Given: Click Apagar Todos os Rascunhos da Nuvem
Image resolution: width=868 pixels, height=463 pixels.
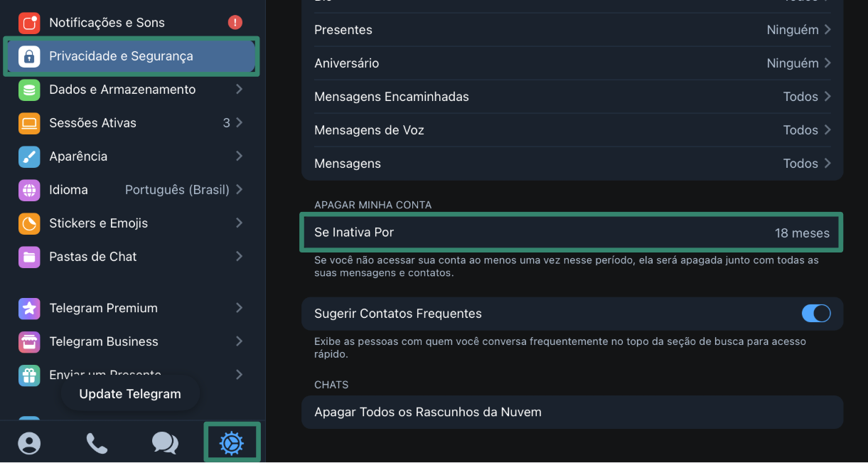Looking at the screenshot, I should [428, 412].
